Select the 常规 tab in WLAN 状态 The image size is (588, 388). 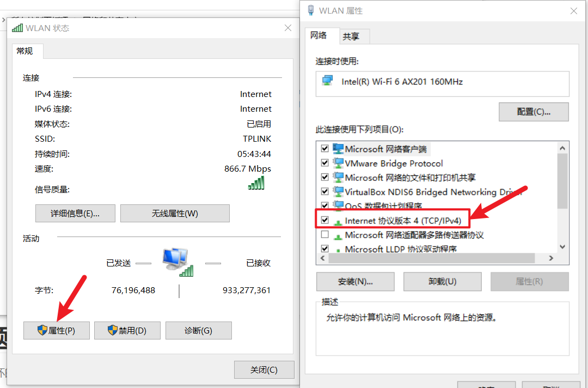24,51
